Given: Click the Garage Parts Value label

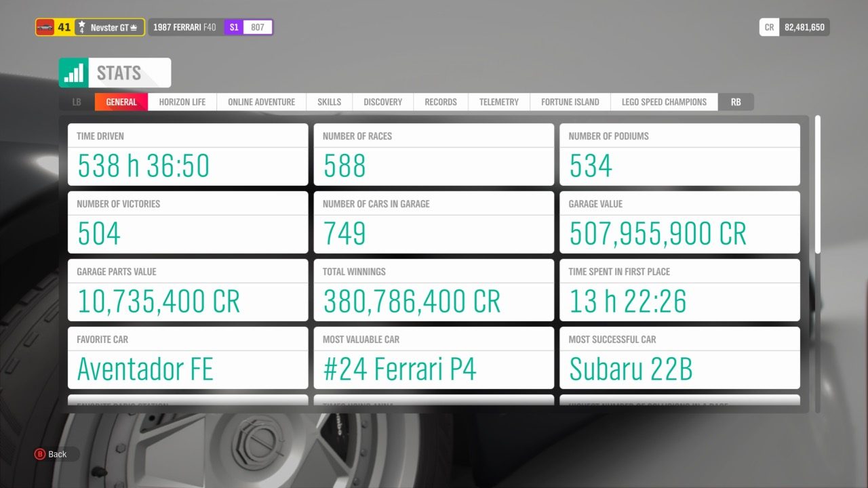Looking at the screenshot, I should pyautogui.click(x=117, y=272).
